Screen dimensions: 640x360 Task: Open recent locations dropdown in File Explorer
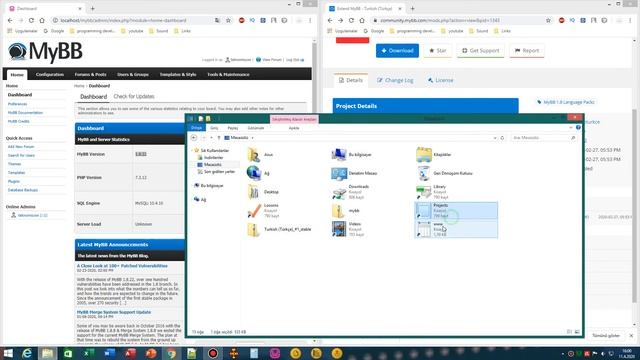point(211,138)
